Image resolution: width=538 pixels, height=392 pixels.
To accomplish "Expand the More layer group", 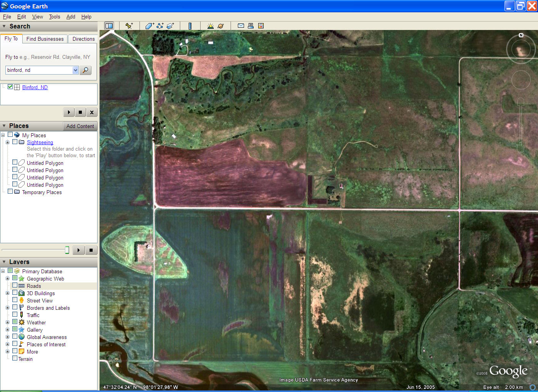I will coord(7,351).
